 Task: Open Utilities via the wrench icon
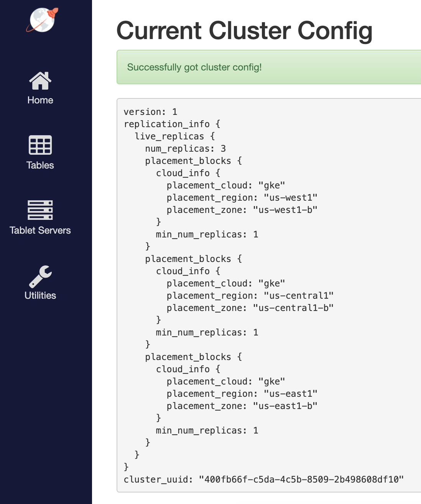click(40, 276)
